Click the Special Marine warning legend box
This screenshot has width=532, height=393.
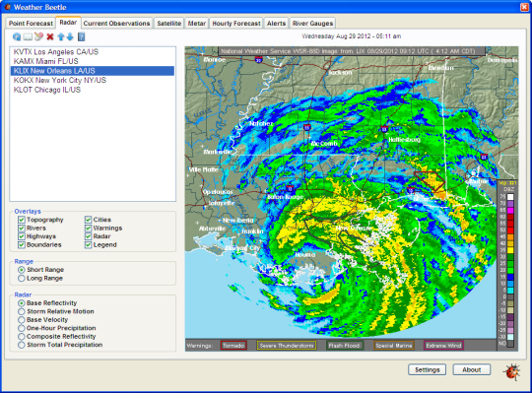coord(394,346)
